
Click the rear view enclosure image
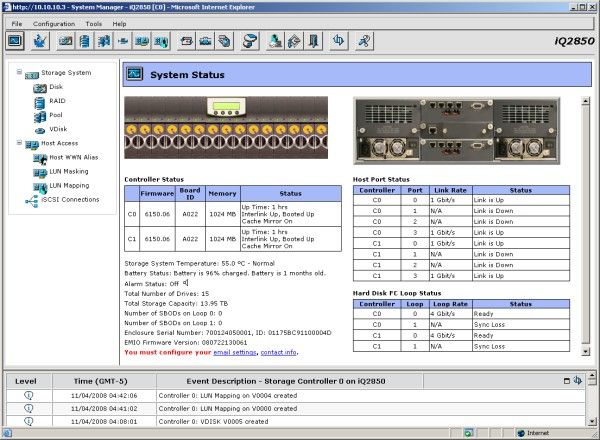click(x=457, y=130)
